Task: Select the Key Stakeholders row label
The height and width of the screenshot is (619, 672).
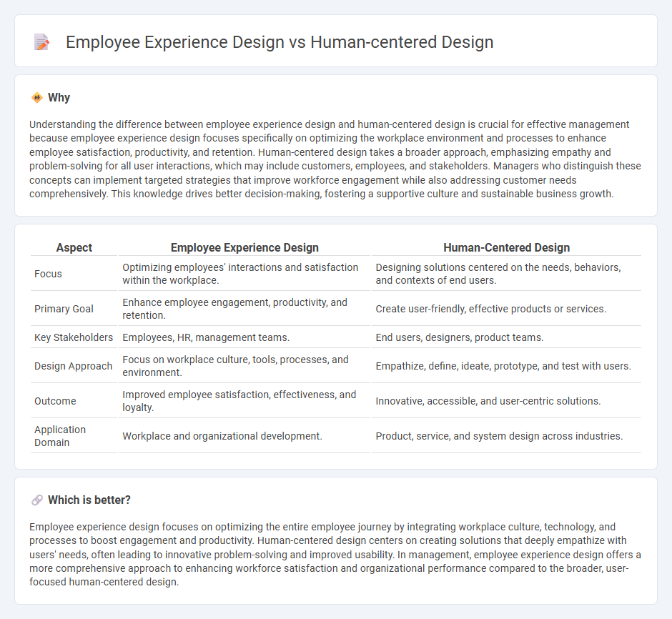Action: [x=73, y=337]
